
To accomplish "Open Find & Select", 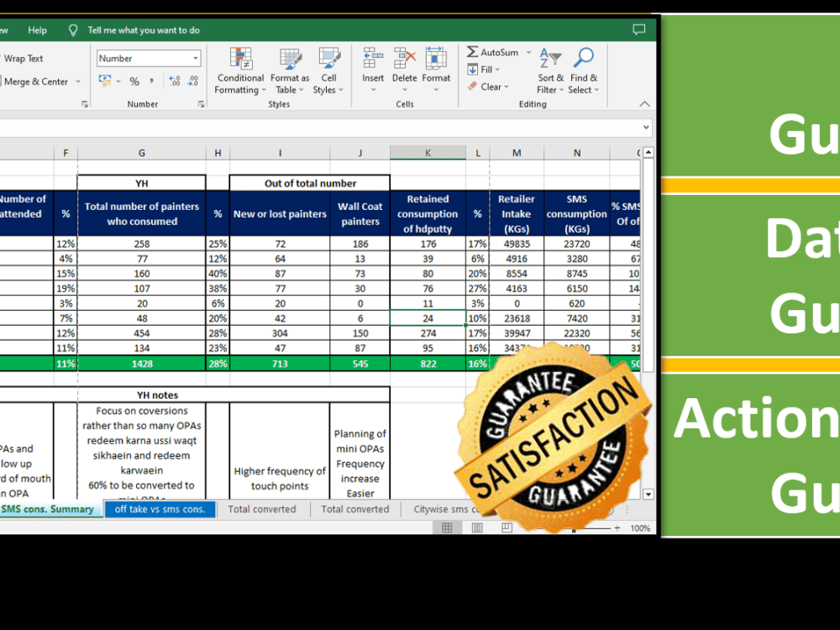I will pyautogui.click(x=584, y=71).
